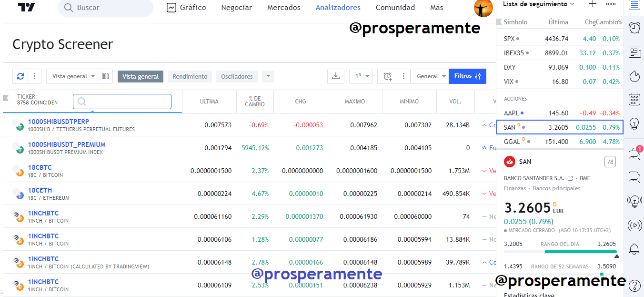Click the Filtros button

pyautogui.click(x=467, y=76)
